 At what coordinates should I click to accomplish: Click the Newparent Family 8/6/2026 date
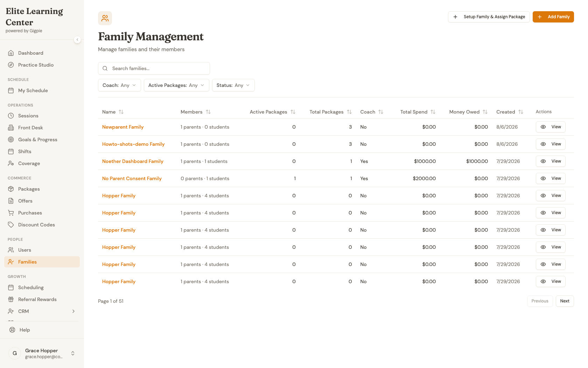(507, 127)
